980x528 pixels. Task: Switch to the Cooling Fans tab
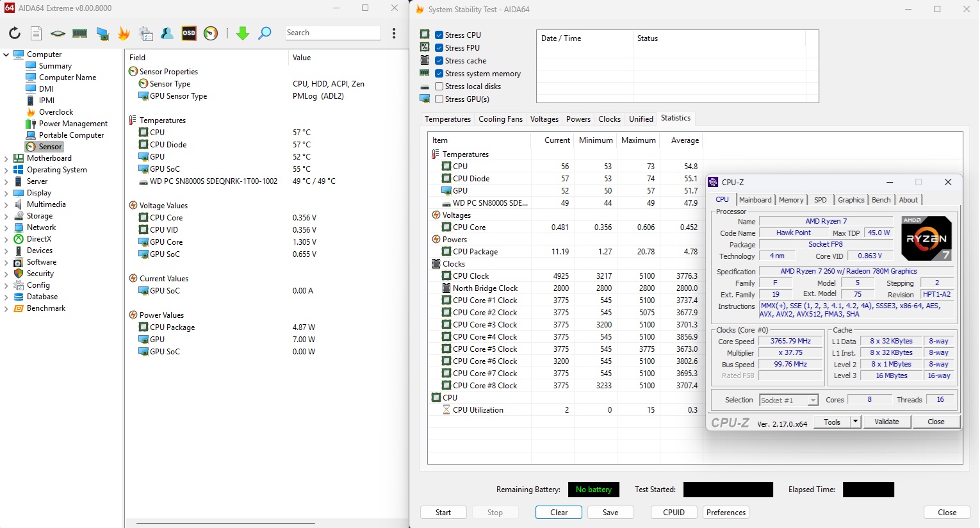pyautogui.click(x=500, y=119)
